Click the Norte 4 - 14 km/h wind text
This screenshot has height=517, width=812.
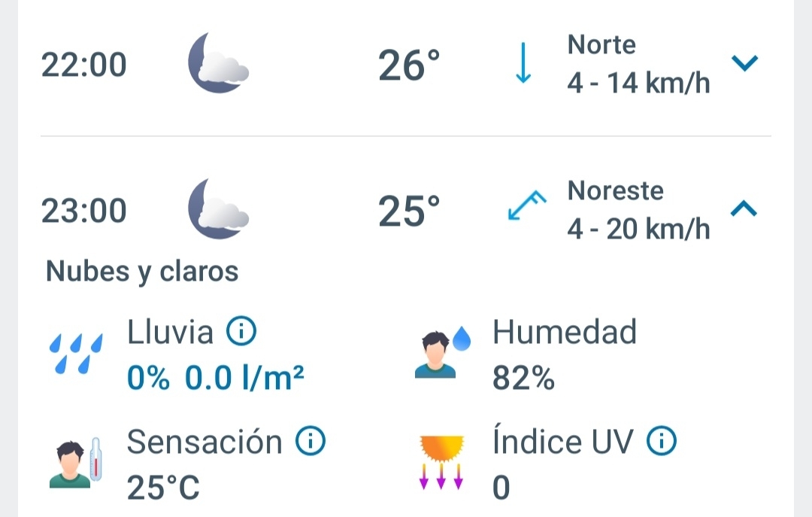click(x=638, y=65)
